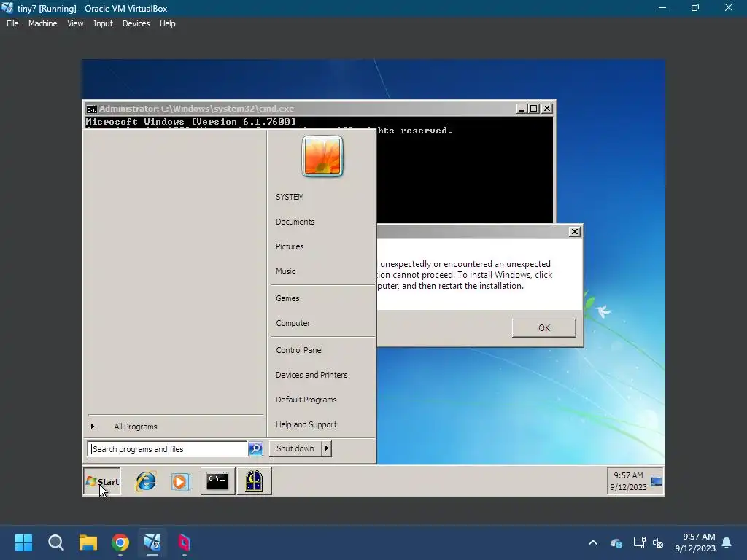Click the search magnifier button in Start menu
The image size is (747, 560).
pos(256,448)
